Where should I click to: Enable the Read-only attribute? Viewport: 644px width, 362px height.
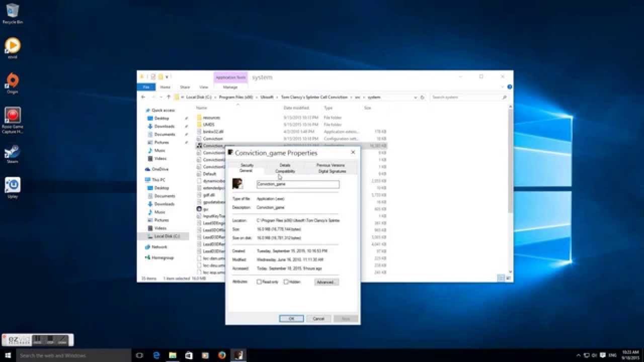(258, 282)
